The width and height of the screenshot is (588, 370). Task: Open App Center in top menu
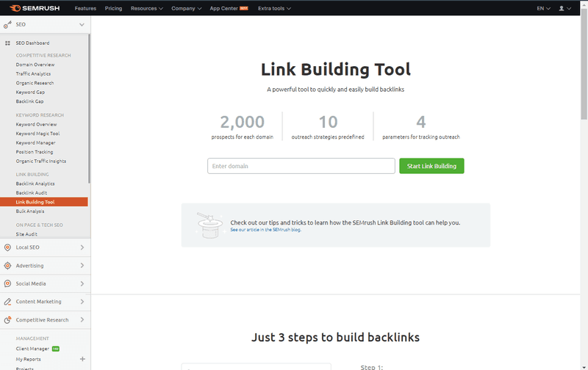(229, 8)
